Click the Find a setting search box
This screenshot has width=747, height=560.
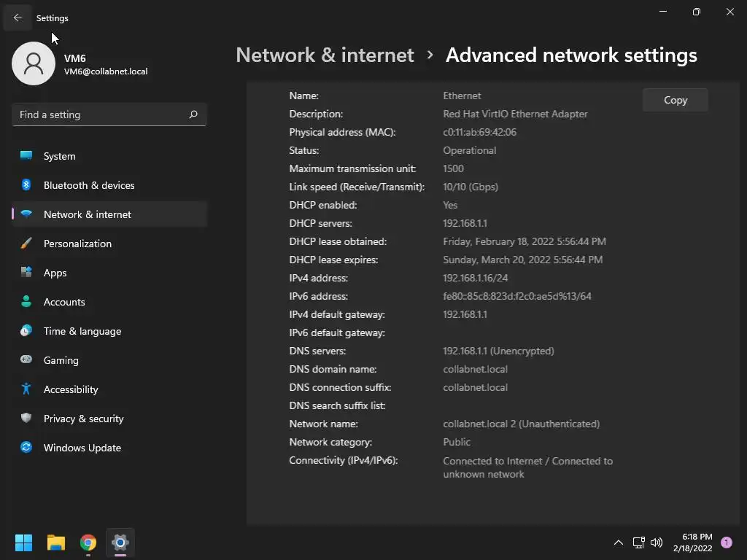pyautogui.click(x=101, y=114)
